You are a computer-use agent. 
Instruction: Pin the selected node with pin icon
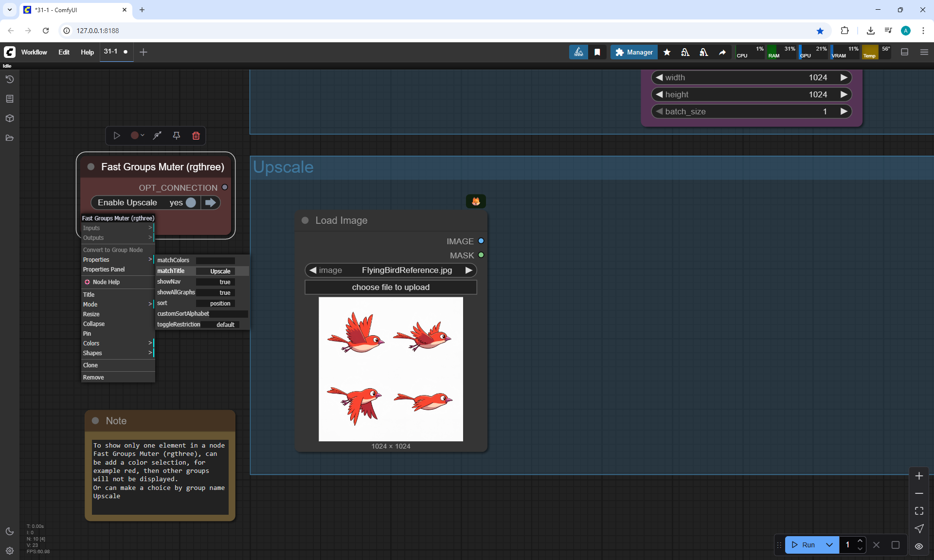[176, 136]
